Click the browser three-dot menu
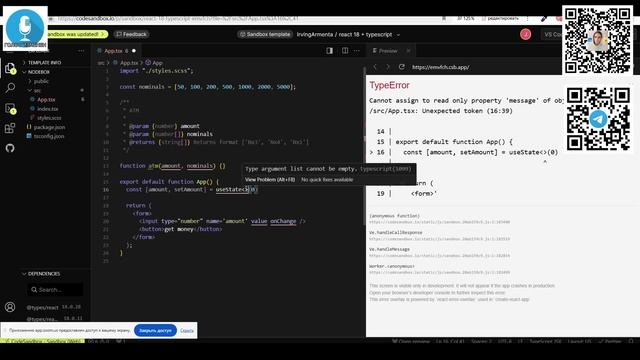 (527, 19)
